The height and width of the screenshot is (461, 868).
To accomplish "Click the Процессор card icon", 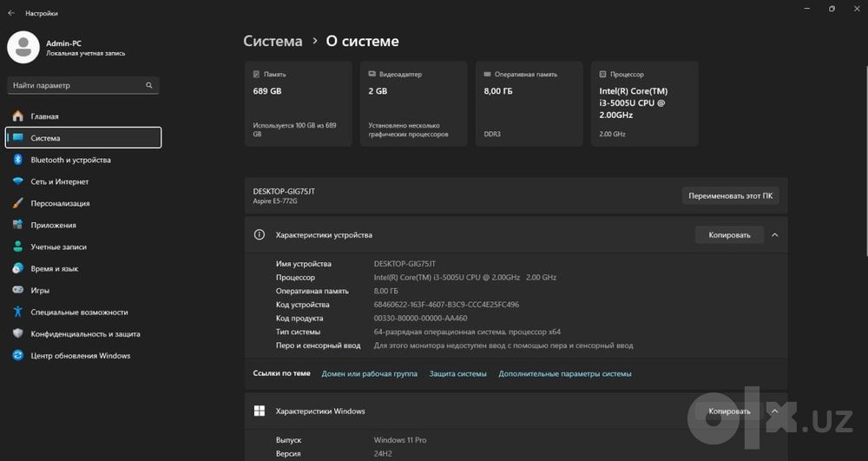I will pyautogui.click(x=603, y=74).
